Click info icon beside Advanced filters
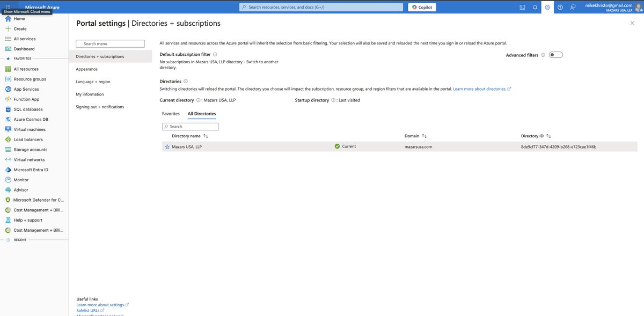 pos(543,55)
